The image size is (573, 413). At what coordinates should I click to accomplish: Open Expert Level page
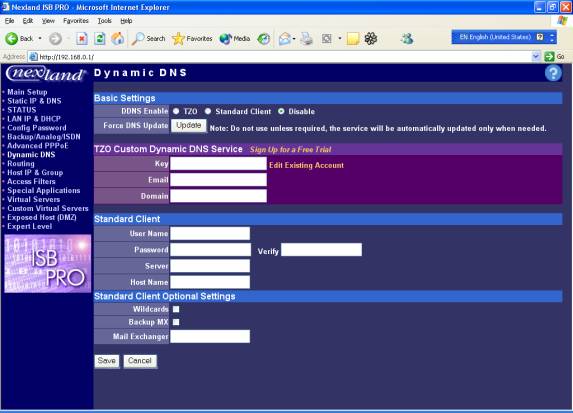[x=30, y=226]
